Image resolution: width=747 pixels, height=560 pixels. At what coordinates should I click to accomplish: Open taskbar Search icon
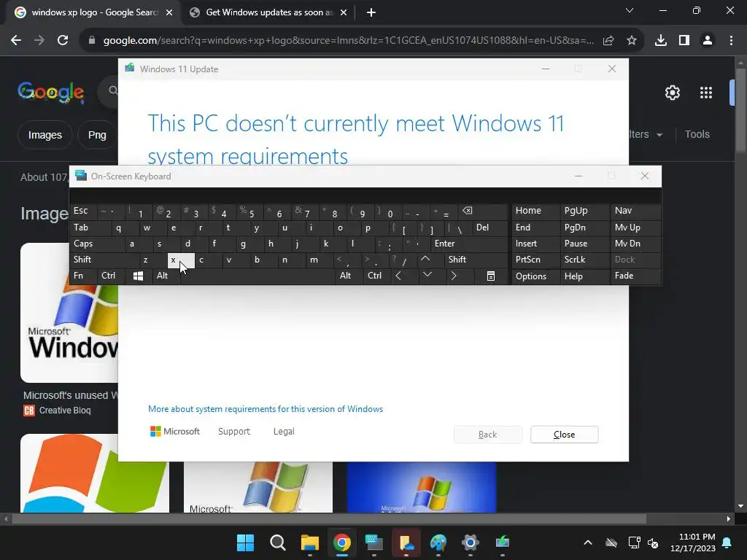tap(278, 542)
